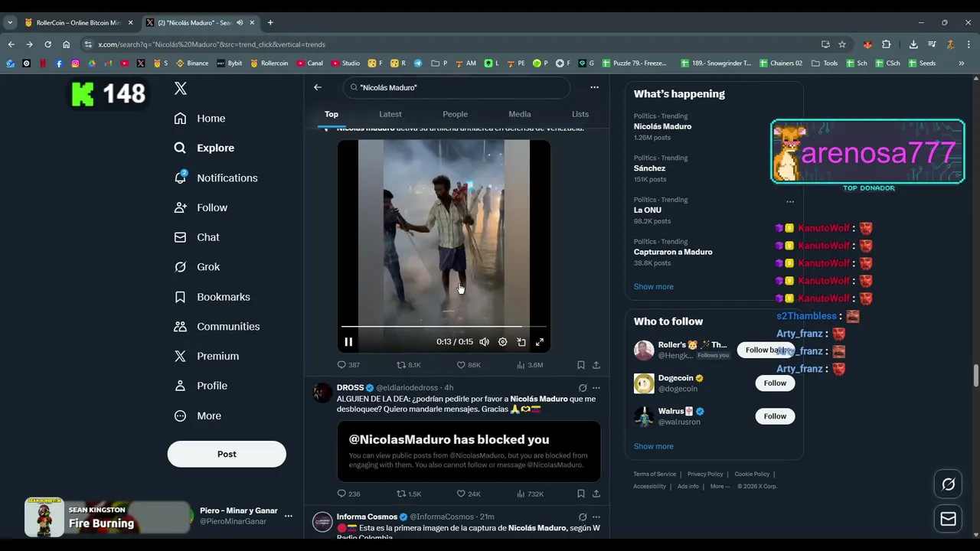
Task: Open Explore in the sidebar
Action: coord(204,148)
